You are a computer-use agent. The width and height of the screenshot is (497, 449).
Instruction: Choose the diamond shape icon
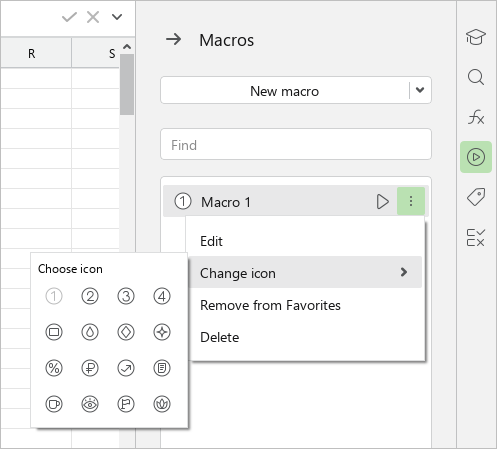[x=126, y=332]
